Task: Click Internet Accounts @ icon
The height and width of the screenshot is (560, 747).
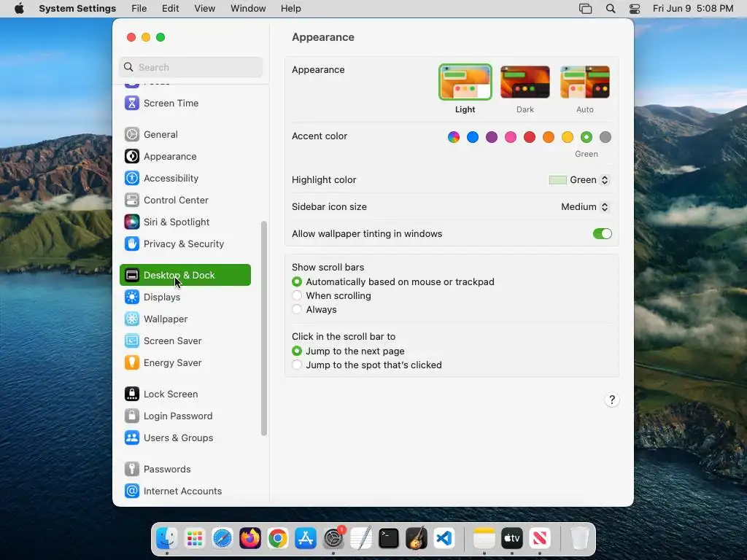Action: click(x=132, y=491)
